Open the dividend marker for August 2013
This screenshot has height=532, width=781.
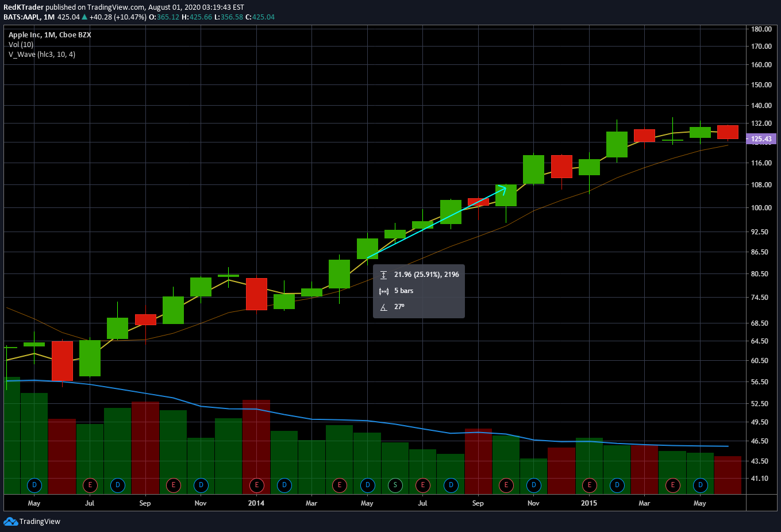point(118,485)
